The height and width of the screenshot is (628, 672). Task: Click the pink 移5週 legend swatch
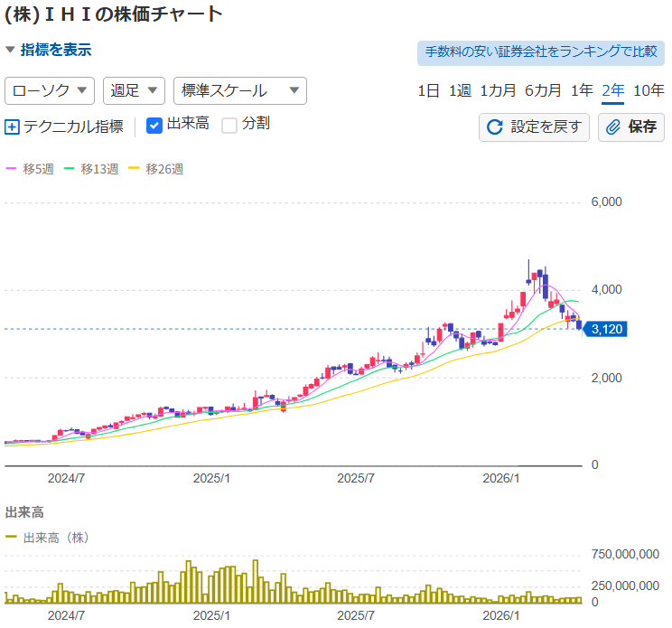11,169
